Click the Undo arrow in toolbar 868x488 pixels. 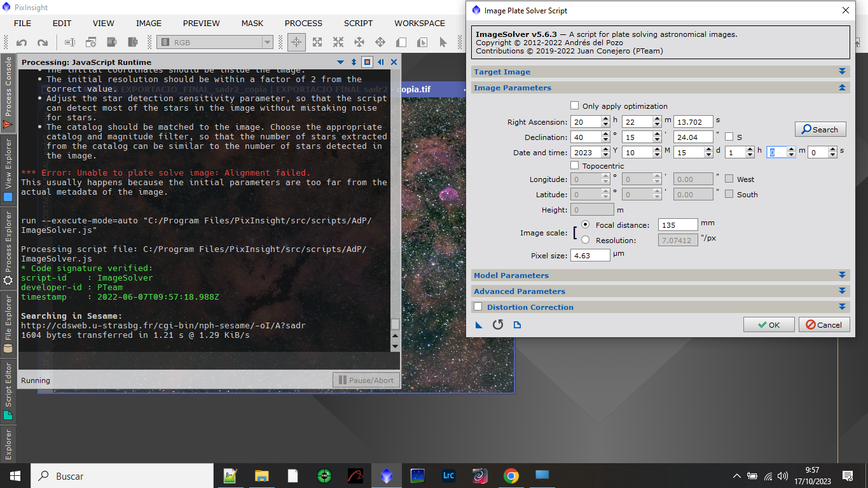[x=22, y=43]
